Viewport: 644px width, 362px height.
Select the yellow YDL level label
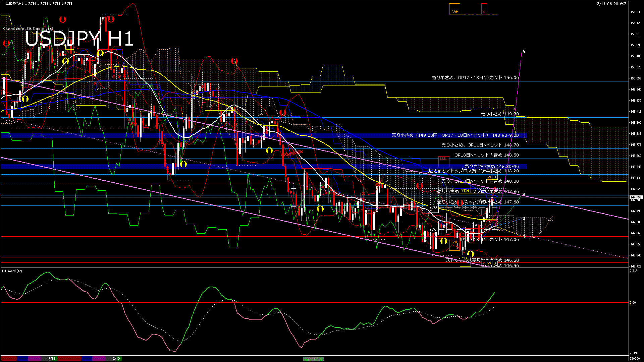pos(465,258)
